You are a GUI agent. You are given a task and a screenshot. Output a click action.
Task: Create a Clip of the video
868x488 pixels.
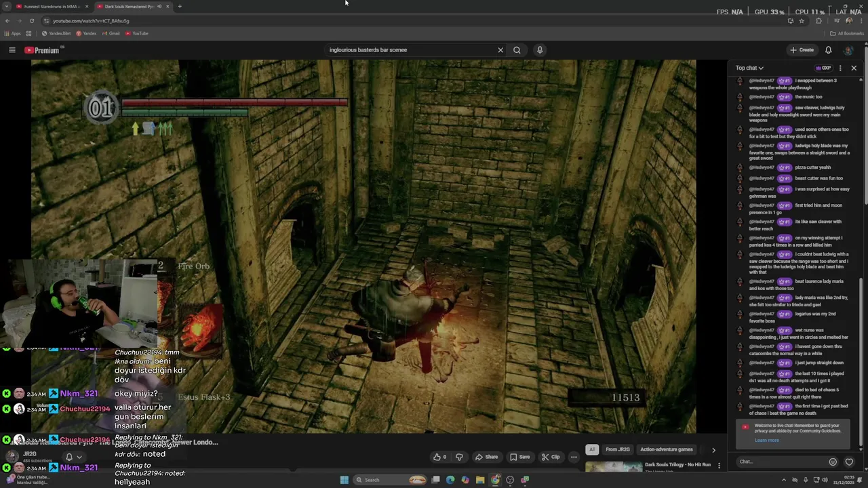coord(550,457)
